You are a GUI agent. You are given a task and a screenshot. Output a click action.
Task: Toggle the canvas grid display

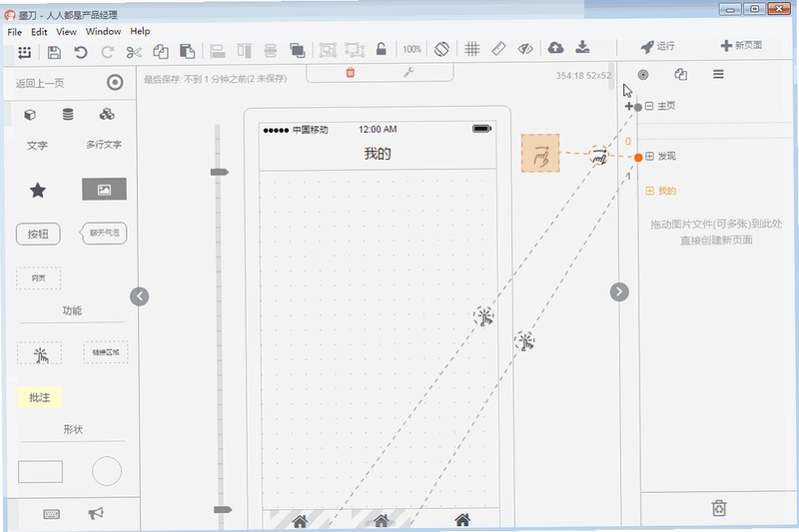coord(471,49)
